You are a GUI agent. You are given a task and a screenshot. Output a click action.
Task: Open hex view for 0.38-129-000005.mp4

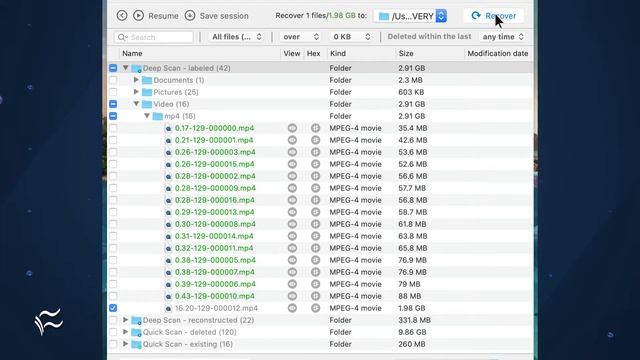click(316, 260)
